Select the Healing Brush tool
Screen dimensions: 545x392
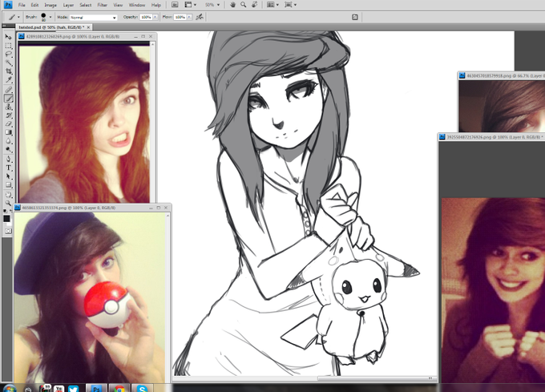(8, 90)
